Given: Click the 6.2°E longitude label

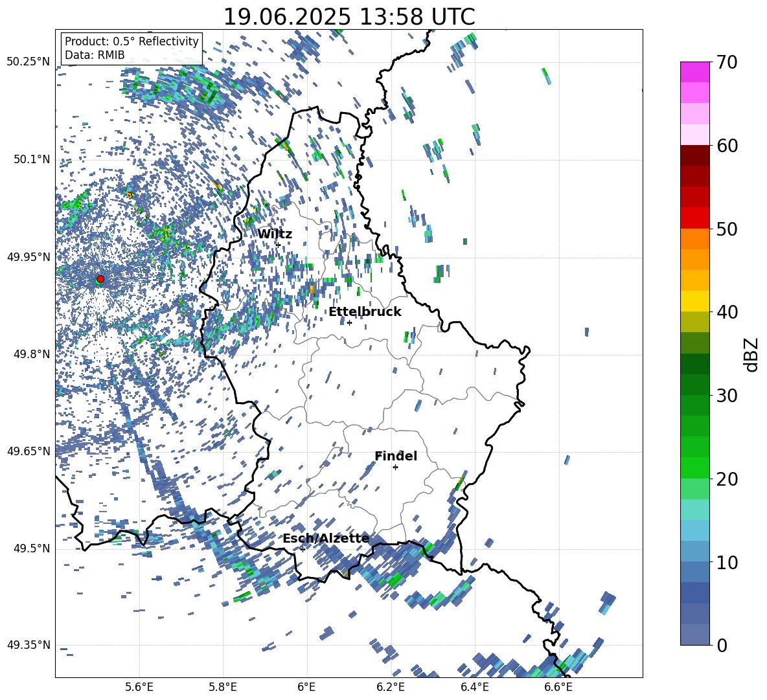Looking at the screenshot, I should 391,687.
